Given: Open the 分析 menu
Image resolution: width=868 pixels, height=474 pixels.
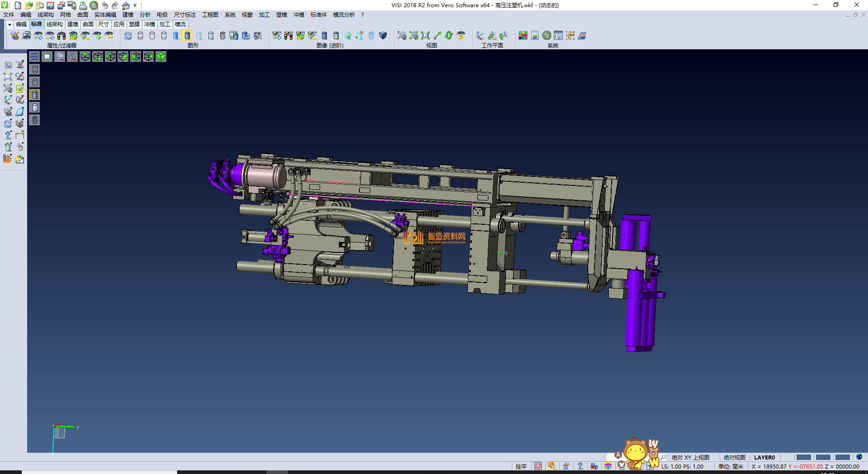Looking at the screenshot, I should pos(145,15).
